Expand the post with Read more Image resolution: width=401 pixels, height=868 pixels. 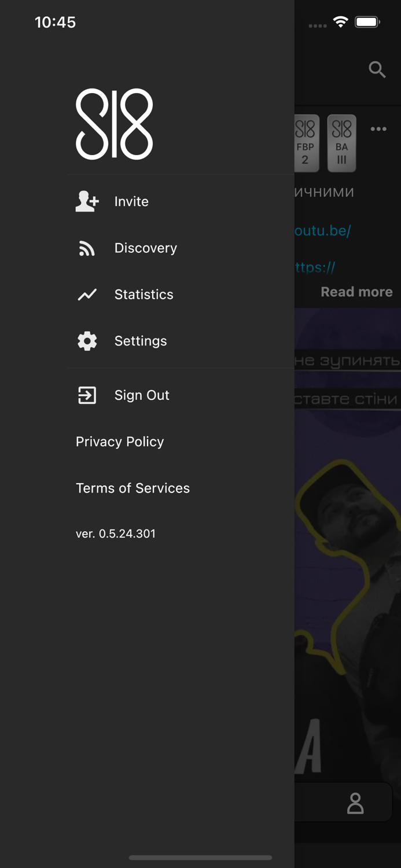pyautogui.click(x=356, y=292)
